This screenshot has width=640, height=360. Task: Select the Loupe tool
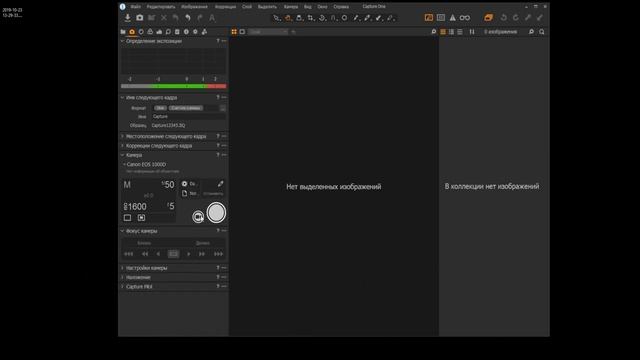pyautogui.click(x=299, y=18)
